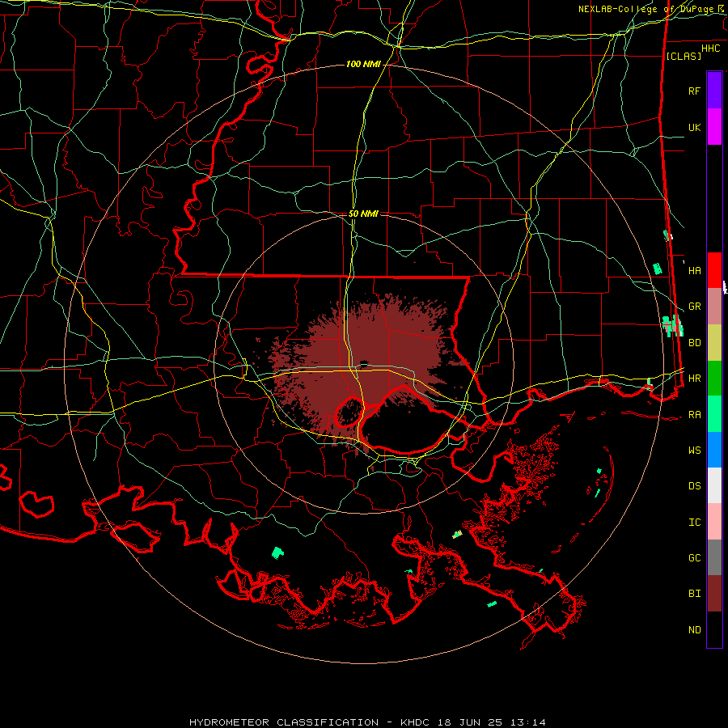Image resolution: width=728 pixels, height=728 pixels.
Task: Click the dark green HR color swatch
Action: point(714,379)
